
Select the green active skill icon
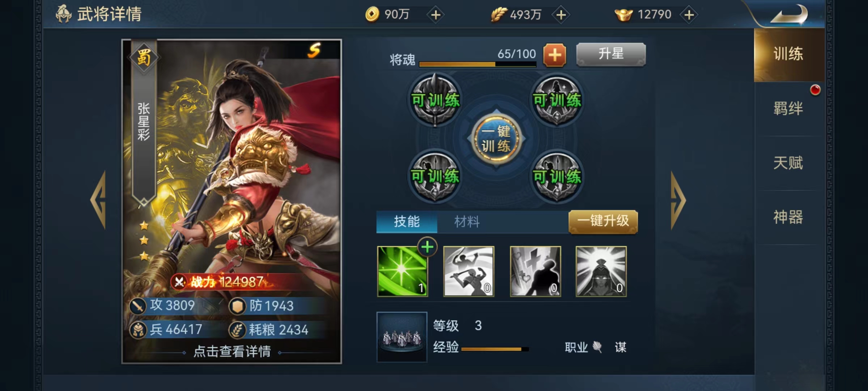[x=402, y=272]
